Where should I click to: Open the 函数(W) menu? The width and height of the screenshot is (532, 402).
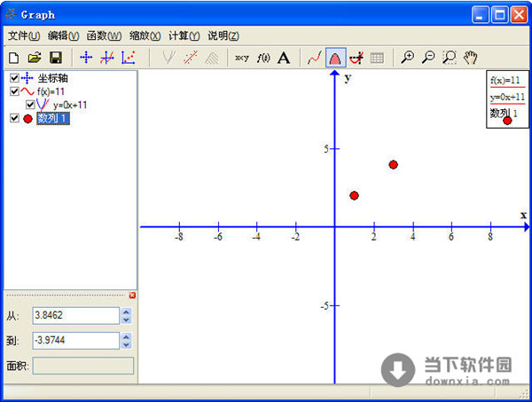pyautogui.click(x=104, y=35)
